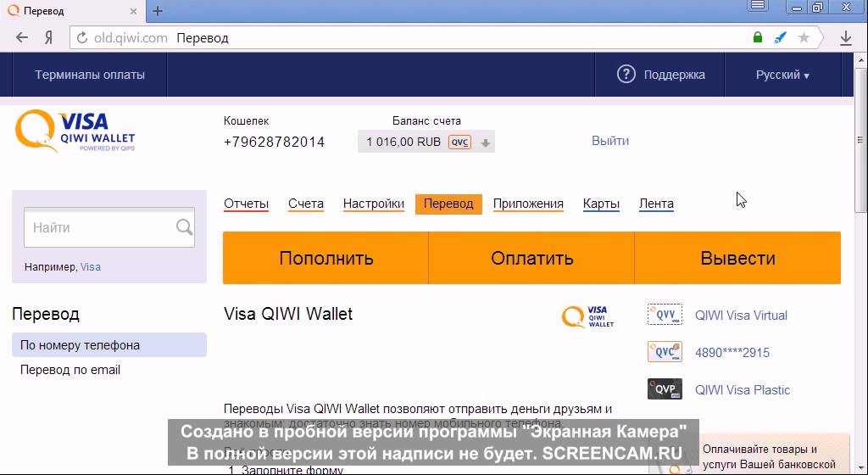The image size is (868, 475).
Task: Click the Visa QIWI Wallet logo
Action: [x=75, y=131]
